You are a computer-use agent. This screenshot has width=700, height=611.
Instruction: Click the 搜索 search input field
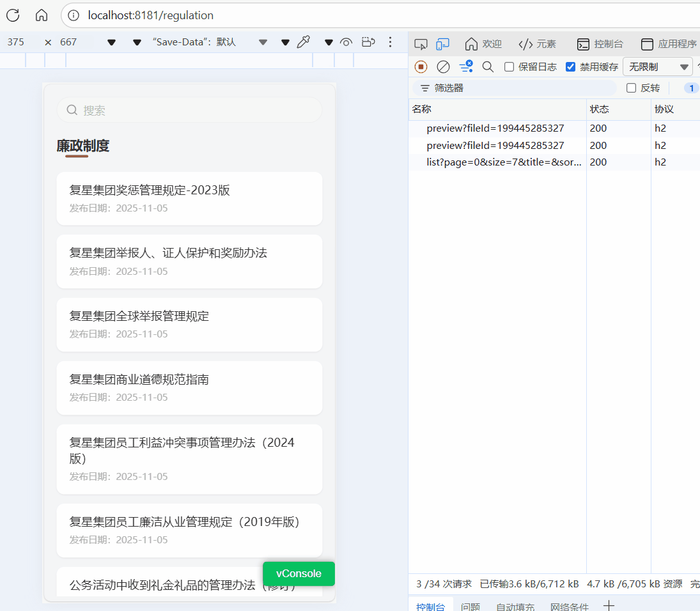pos(189,110)
